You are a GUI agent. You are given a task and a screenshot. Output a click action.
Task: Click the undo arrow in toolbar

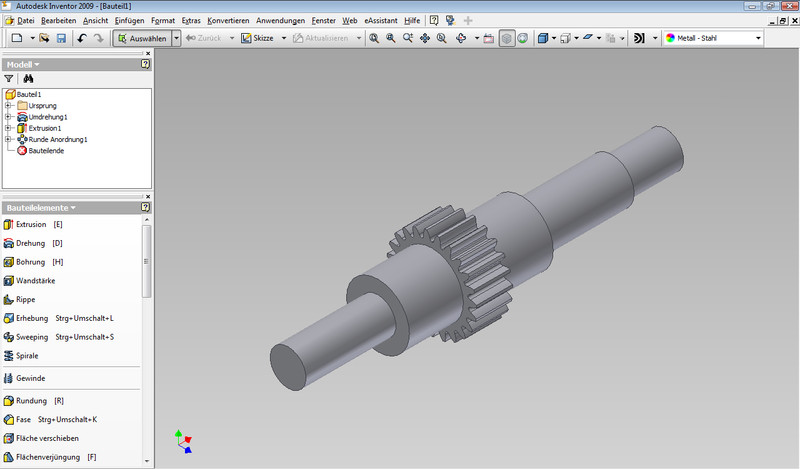coord(82,38)
